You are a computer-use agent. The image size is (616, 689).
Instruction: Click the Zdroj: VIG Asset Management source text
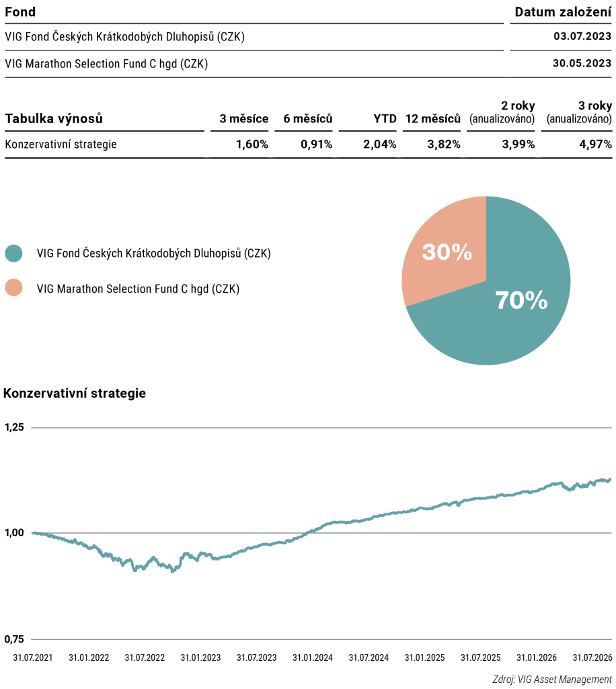(552, 680)
